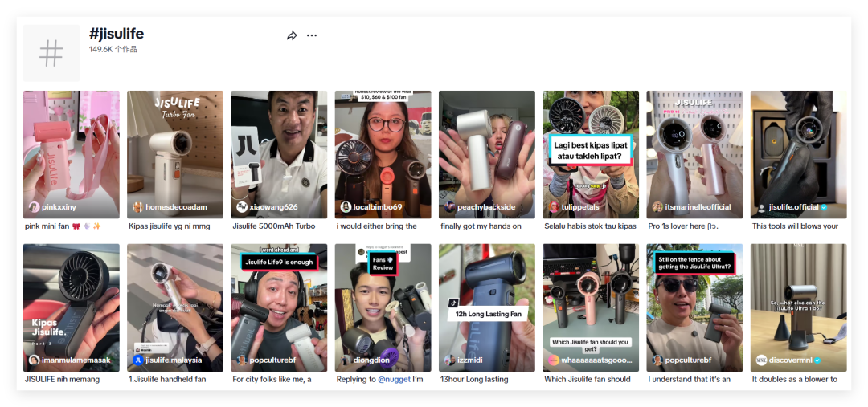
Task: Click the homesdecoadam username
Action: (177, 207)
